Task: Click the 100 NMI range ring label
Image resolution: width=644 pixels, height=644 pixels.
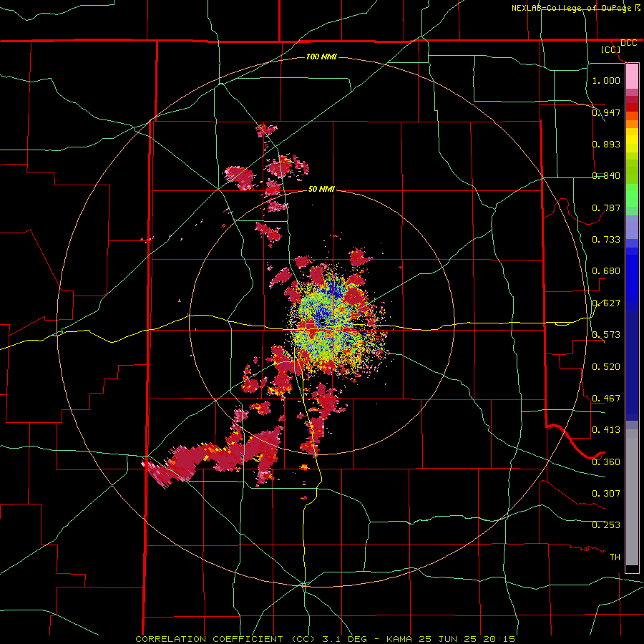Action: [321, 57]
